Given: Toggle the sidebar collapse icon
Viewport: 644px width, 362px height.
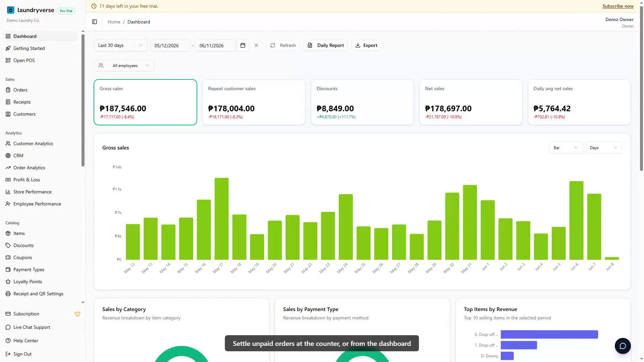Looking at the screenshot, I should click(95, 22).
